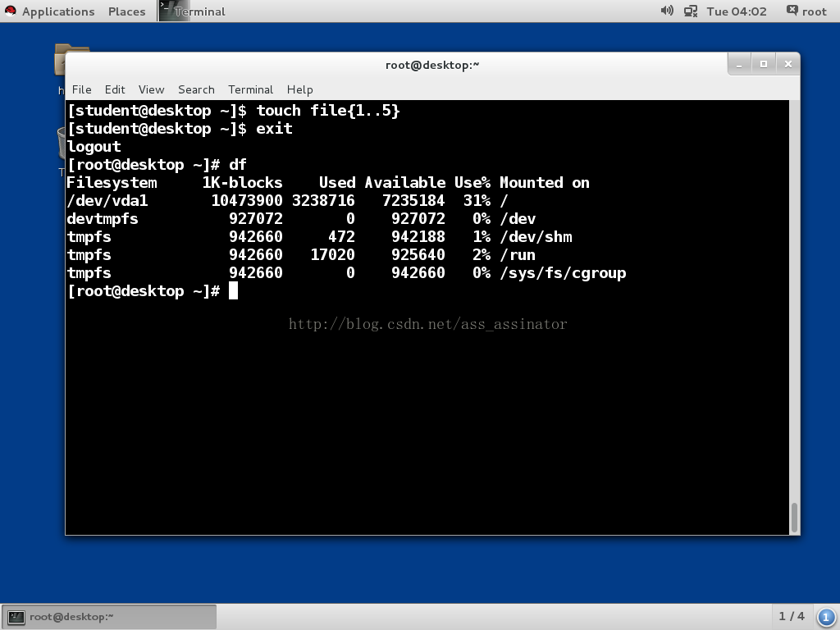
Task: Click the clock showing Tue 04:02
Action: coord(736,11)
